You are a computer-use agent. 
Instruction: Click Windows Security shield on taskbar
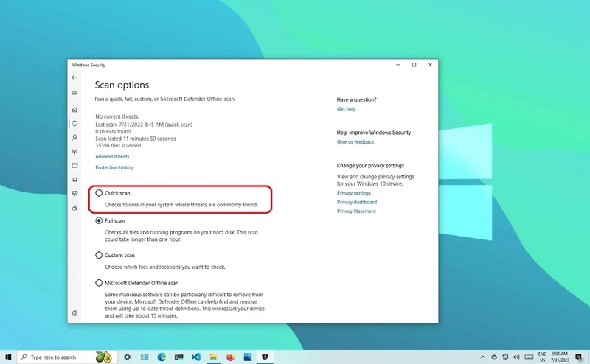pos(265,357)
